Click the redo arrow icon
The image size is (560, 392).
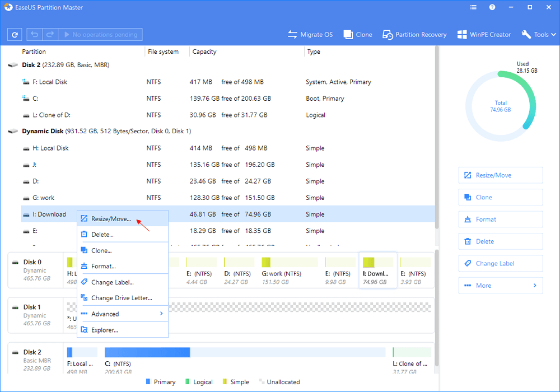pos(49,35)
